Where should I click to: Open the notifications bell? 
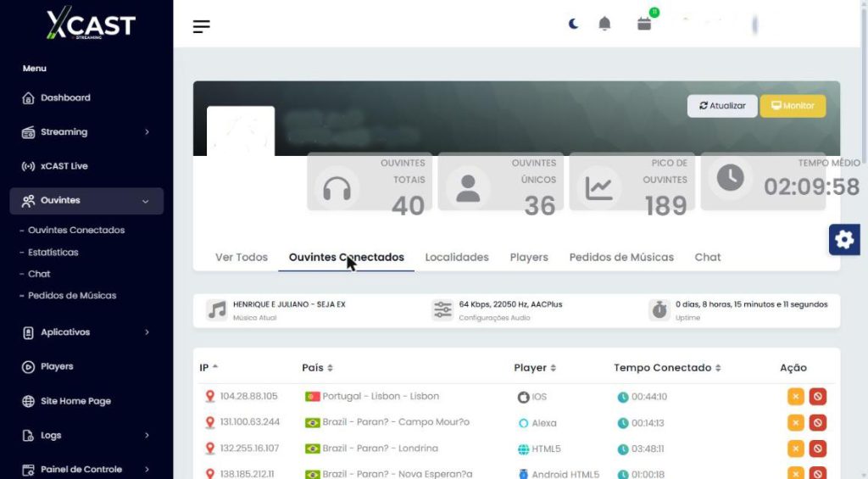(604, 24)
